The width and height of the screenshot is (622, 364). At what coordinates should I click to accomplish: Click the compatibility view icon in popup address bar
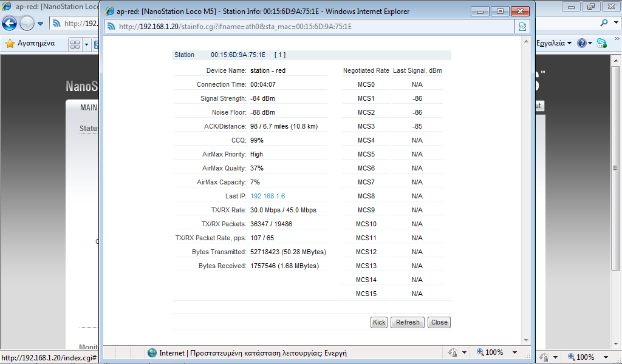(x=522, y=27)
